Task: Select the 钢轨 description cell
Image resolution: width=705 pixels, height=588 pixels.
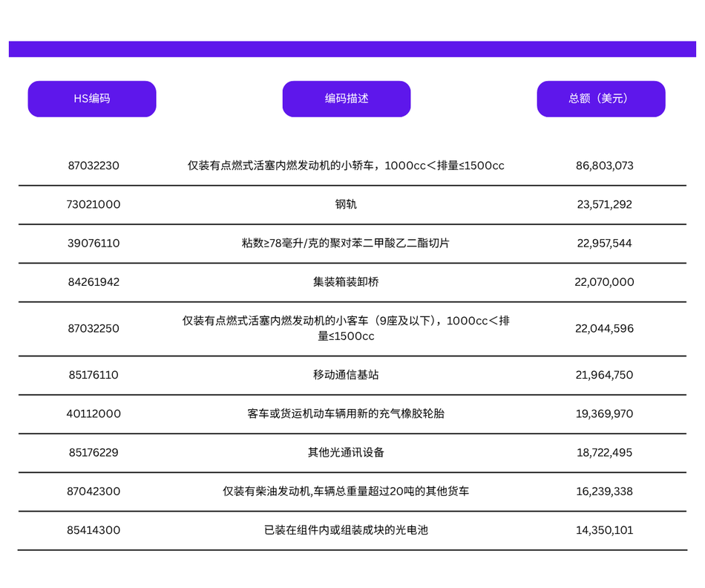Action: (x=346, y=204)
